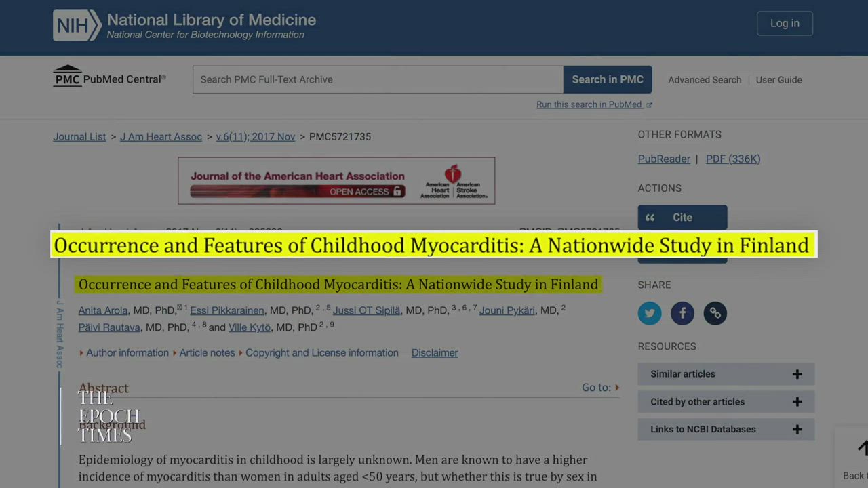
Task: Share the article on Facebook
Action: [682, 313]
